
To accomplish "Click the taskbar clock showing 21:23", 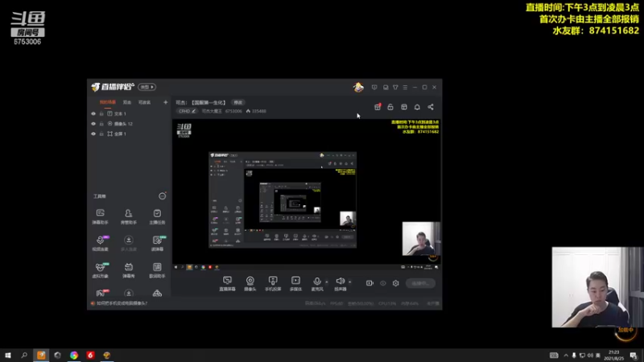I will pos(613,355).
